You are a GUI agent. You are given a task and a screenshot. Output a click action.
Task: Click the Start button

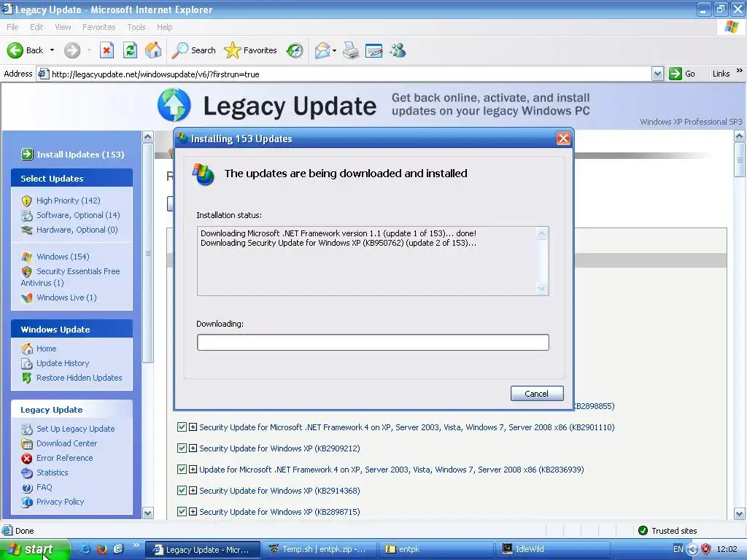pyautogui.click(x=35, y=549)
